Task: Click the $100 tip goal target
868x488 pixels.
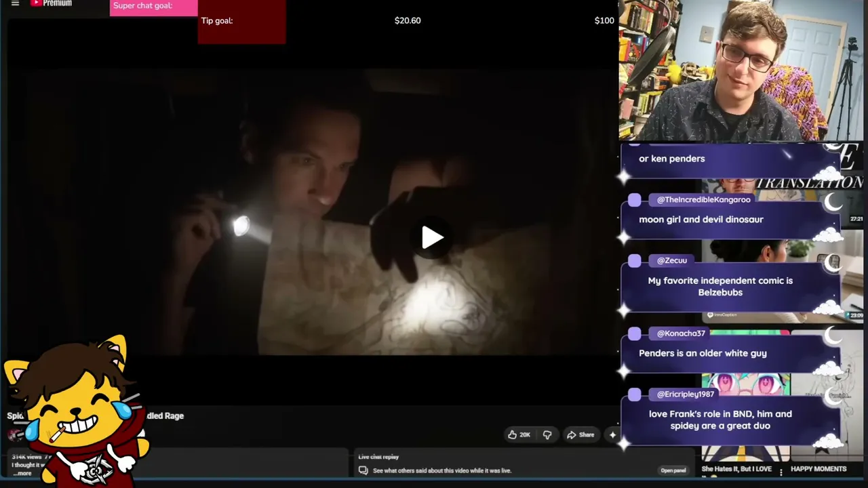Action: pyautogui.click(x=604, y=20)
